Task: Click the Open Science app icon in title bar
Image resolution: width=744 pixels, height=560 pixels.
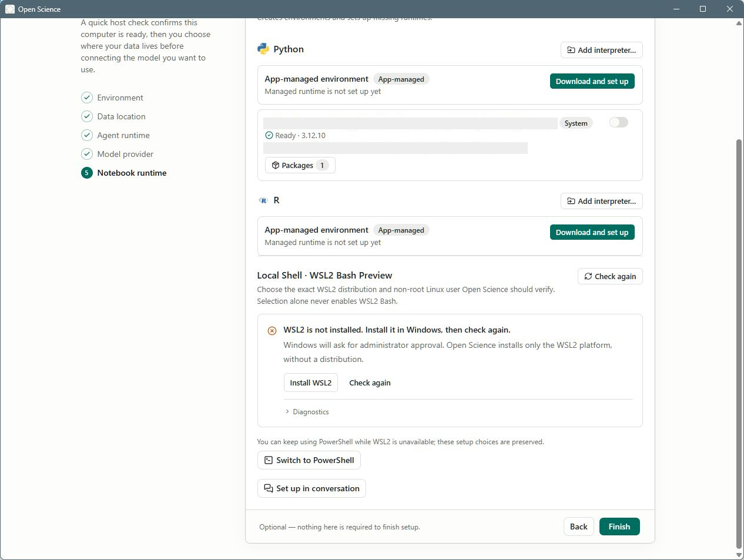Action: coord(10,9)
